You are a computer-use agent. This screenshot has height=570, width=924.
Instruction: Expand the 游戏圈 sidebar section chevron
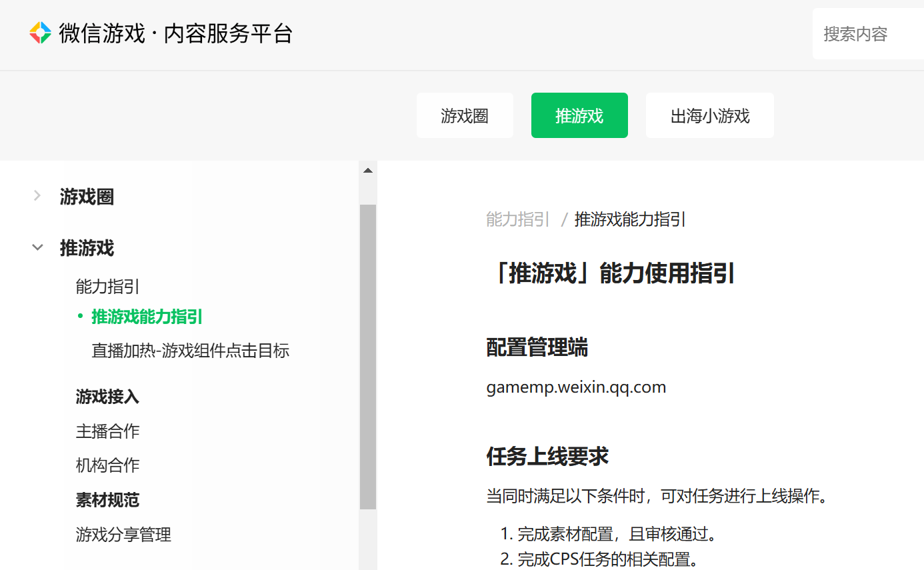(x=37, y=196)
